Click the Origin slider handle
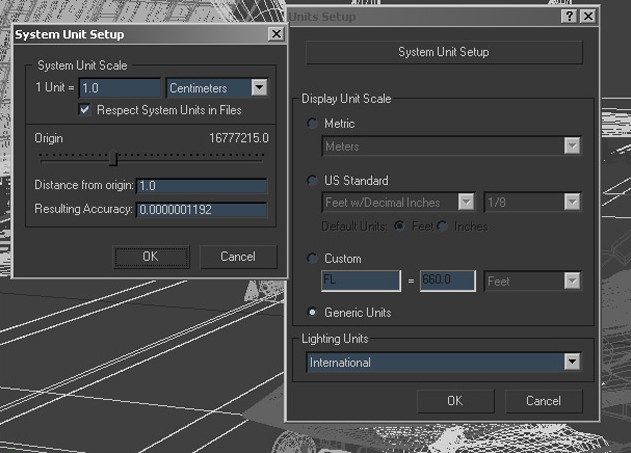The width and height of the screenshot is (631, 453). 114,158
